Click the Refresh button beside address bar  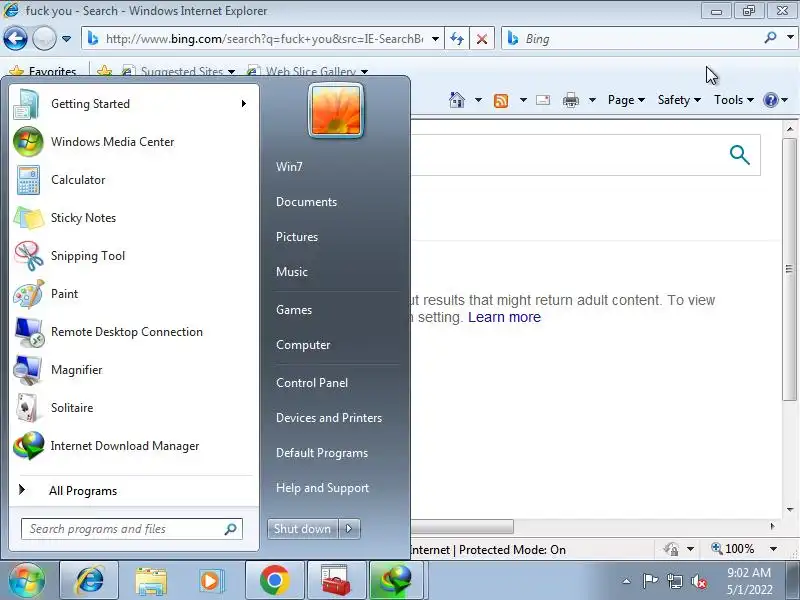pyautogui.click(x=457, y=39)
